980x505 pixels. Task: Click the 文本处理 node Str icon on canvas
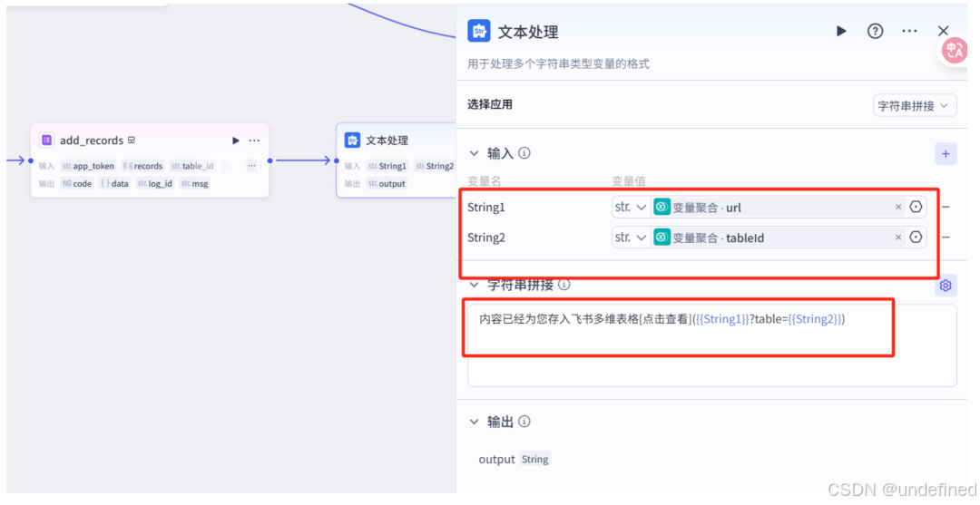tap(352, 140)
